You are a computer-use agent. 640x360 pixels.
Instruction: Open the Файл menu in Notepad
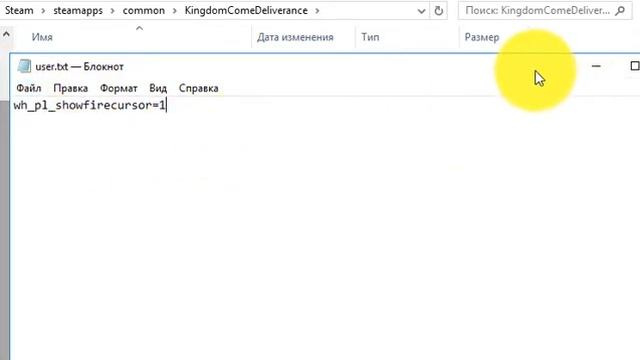point(29,88)
